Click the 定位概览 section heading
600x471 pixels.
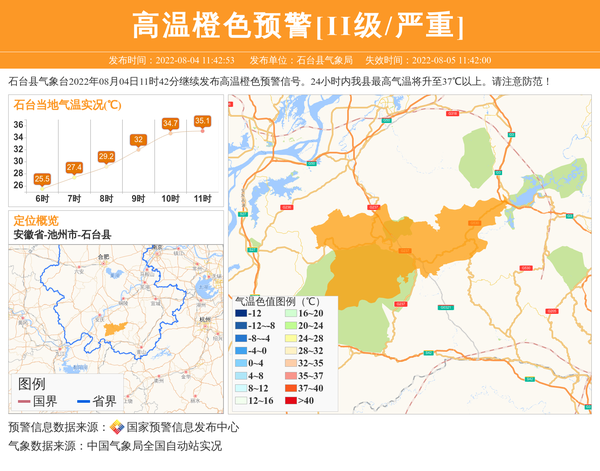36,220
